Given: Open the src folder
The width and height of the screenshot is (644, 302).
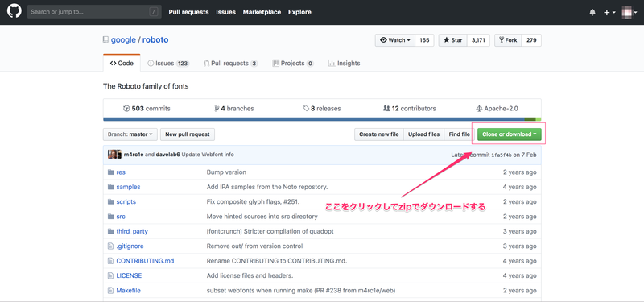Looking at the screenshot, I should [121, 217].
